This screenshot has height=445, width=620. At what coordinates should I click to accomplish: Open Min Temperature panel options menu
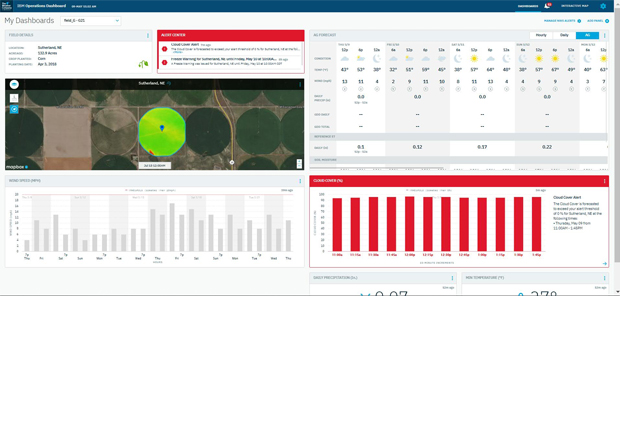[604, 278]
